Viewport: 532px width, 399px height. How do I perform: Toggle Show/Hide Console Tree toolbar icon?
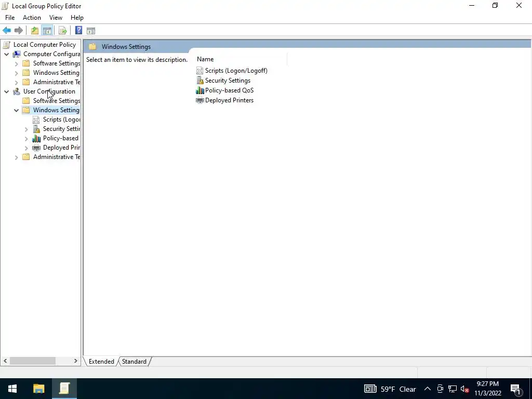47,31
